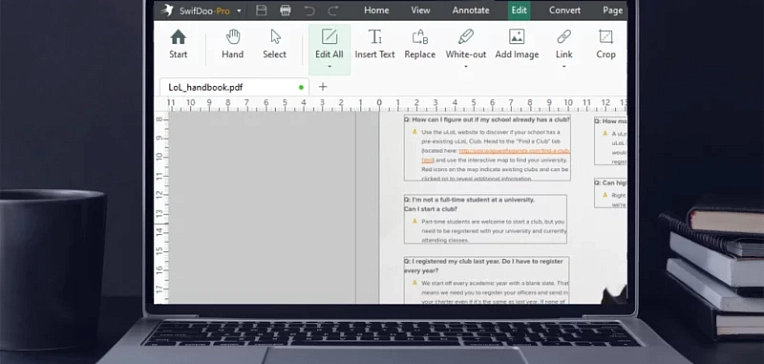The height and width of the screenshot is (364, 764).
Task: Open the Convert tab
Action: tap(565, 10)
